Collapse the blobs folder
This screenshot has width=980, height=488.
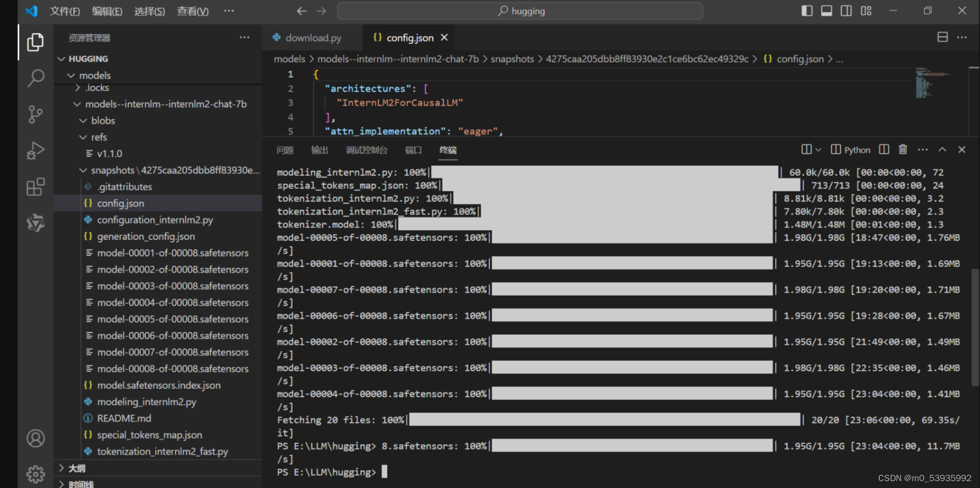click(x=158, y=120)
